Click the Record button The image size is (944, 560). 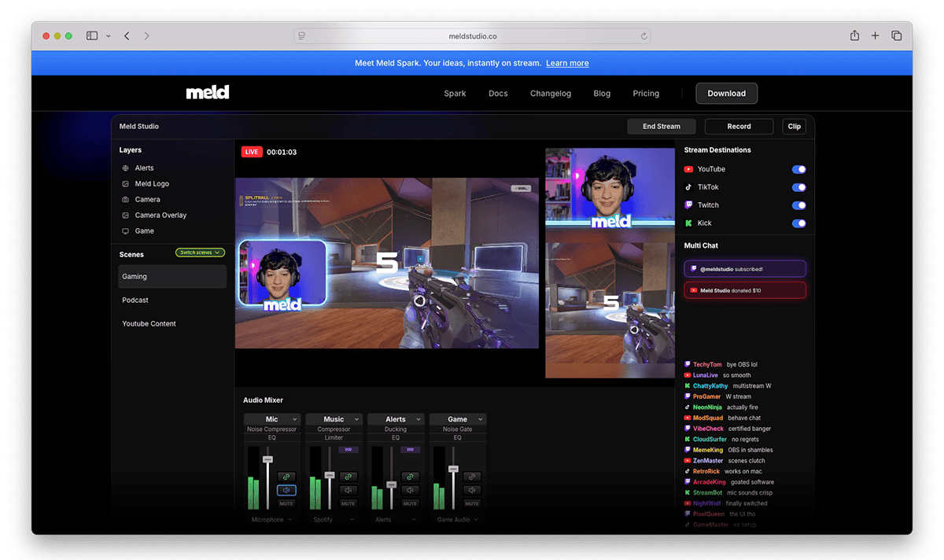pyautogui.click(x=739, y=127)
